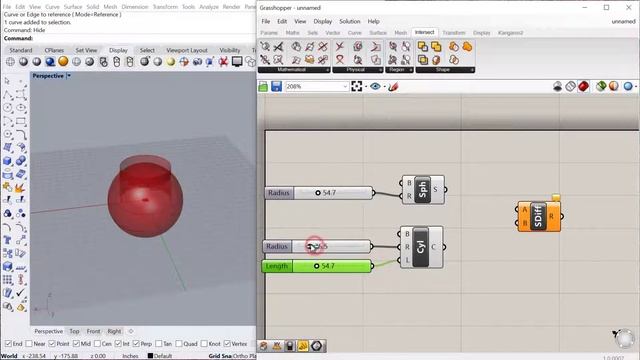Open dropdown arrow next to blue sphere icon
Screen dimensions: 640x360
(636, 86)
